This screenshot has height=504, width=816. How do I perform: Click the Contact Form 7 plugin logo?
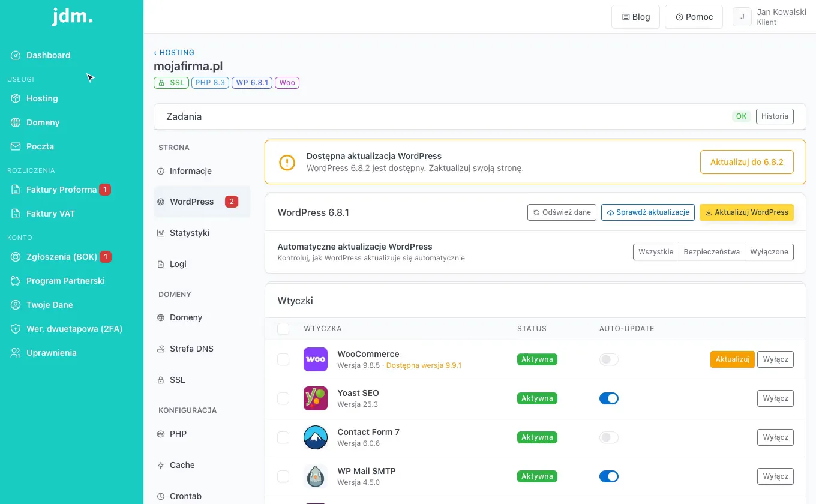click(x=316, y=437)
